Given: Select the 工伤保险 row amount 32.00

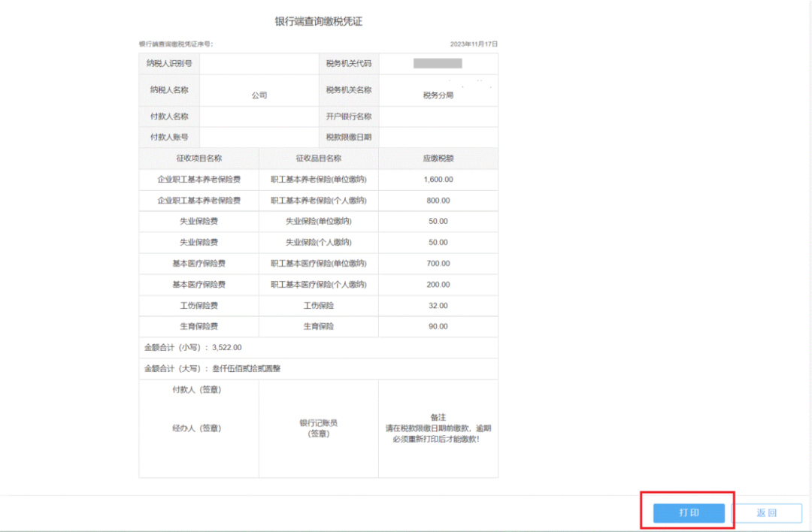Looking at the screenshot, I should (x=438, y=305).
